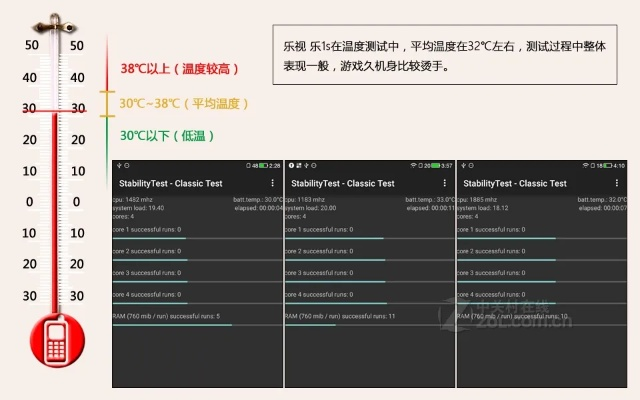Click core 4 progress bar in 2:28 screen
The height and width of the screenshot is (400, 640).
coord(197,303)
